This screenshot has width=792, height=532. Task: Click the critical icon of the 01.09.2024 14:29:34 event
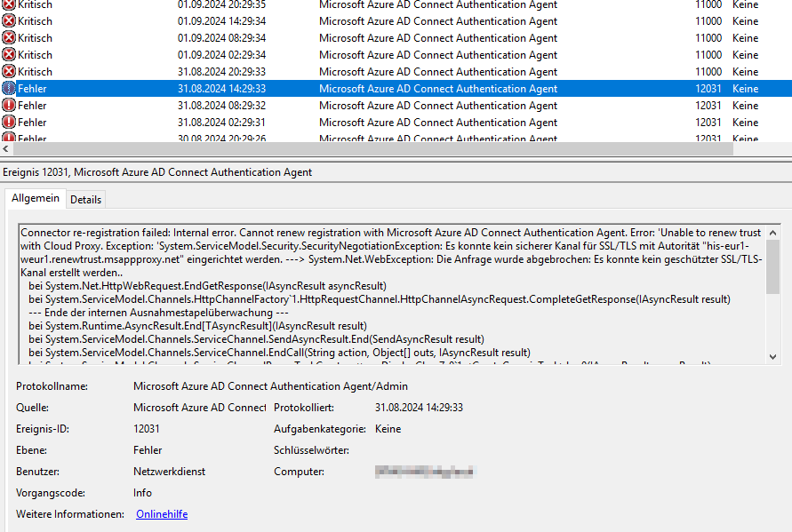(x=9, y=21)
